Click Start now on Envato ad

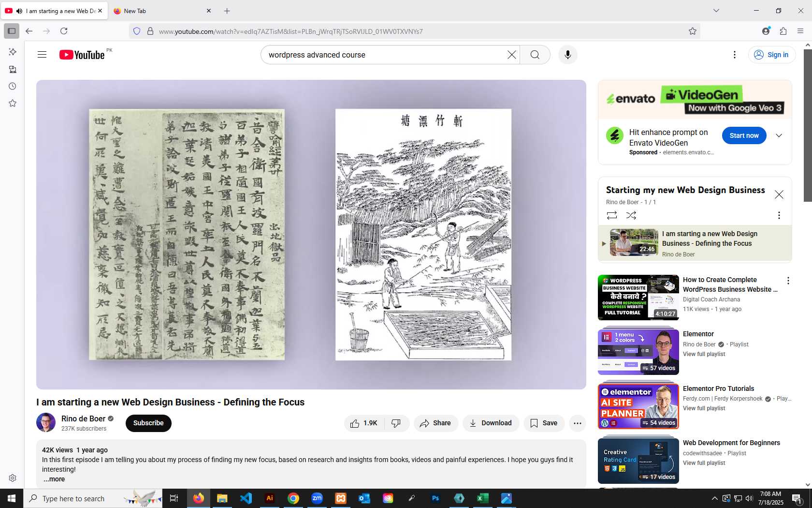coord(744,135)
